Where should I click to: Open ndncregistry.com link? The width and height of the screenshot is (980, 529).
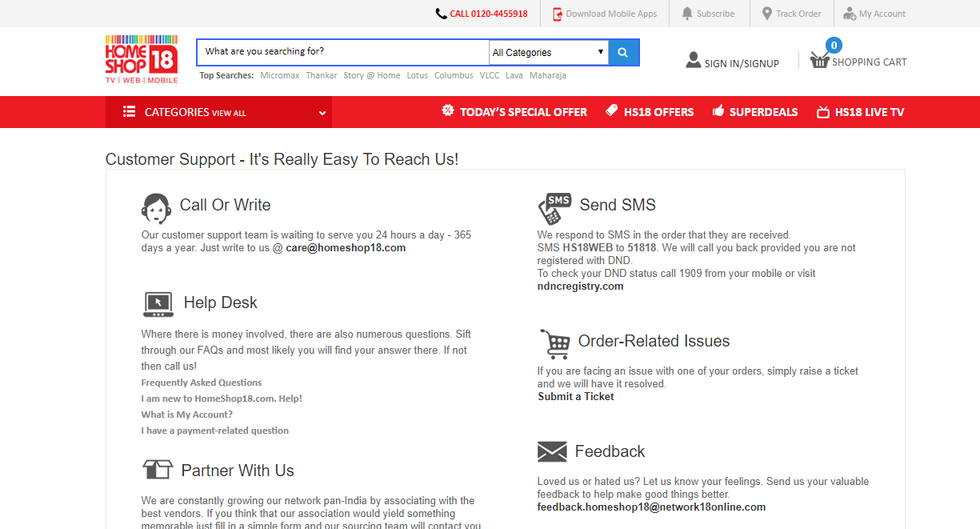(x=581, y=287)
